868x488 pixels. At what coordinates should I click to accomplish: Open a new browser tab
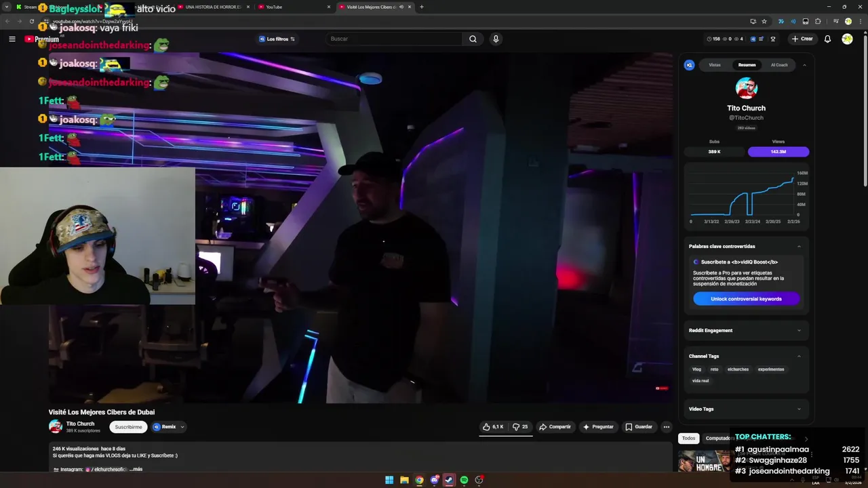[422, 7]
